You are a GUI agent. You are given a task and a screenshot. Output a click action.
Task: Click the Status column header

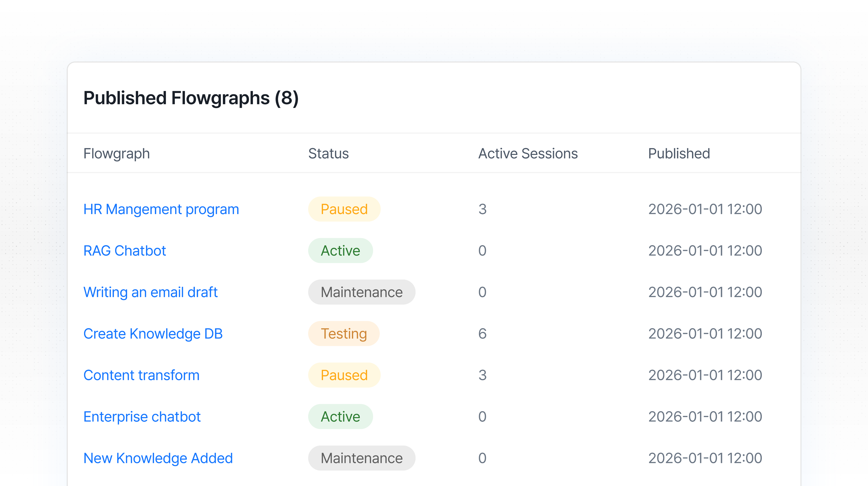pyautogui.click(x=329, y=154)
